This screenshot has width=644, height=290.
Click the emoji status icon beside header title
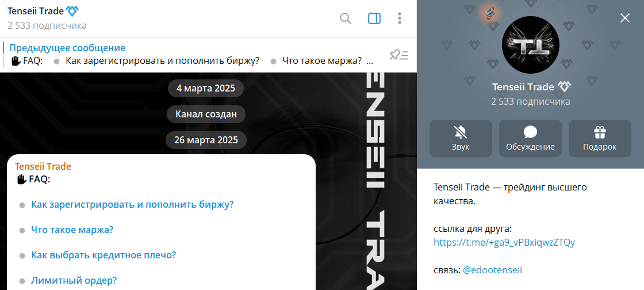pyautogui.click(x=72, y=11)
